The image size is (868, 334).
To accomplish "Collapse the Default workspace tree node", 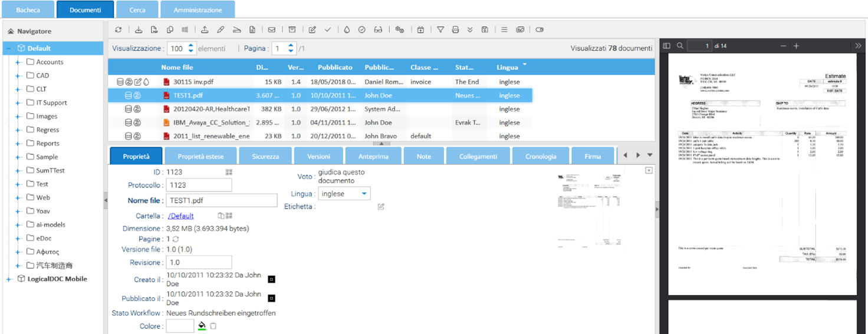I will pyautogui.click(x=9, y=48).
